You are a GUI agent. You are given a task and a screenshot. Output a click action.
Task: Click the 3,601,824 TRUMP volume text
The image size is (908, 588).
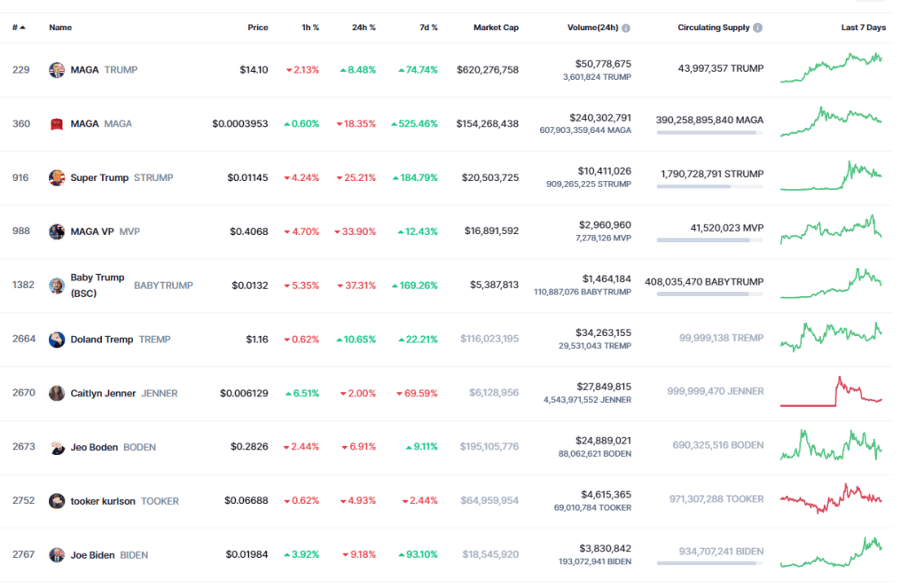597,77
